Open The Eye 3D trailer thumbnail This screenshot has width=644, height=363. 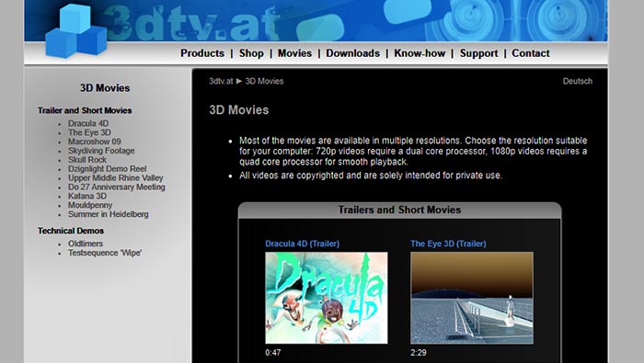pos(472,298)
